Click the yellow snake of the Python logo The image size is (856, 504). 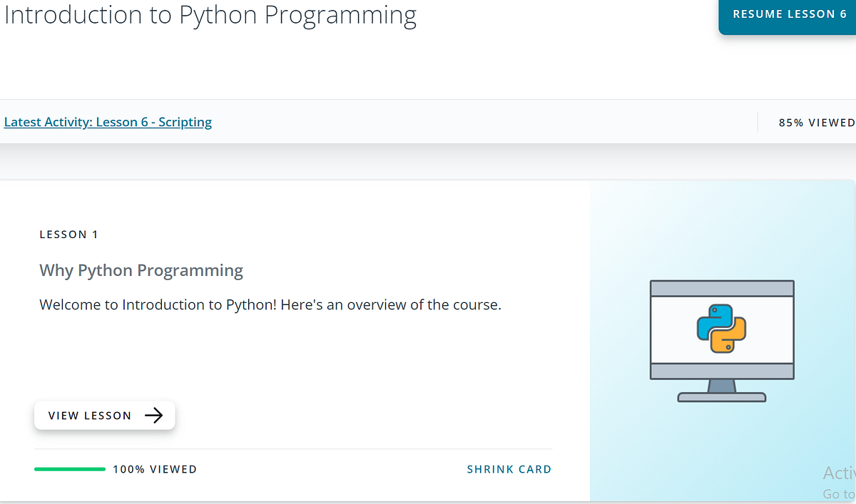point(730,338)
